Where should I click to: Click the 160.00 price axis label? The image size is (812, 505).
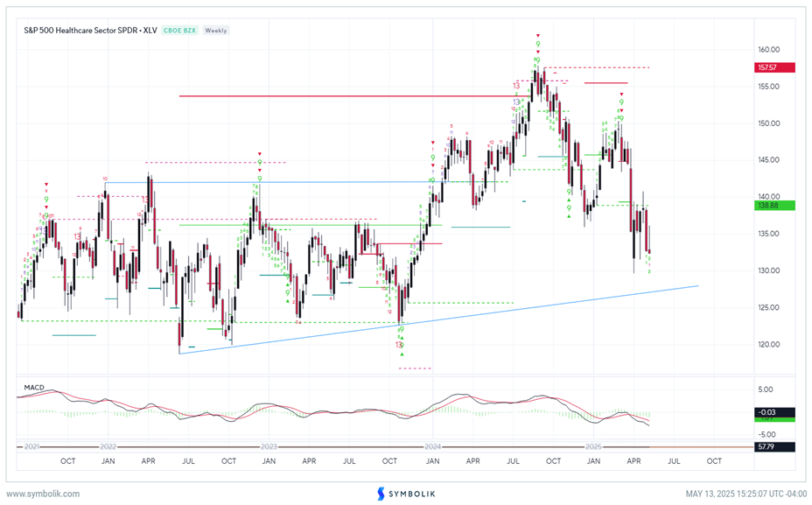coord(768,50)
